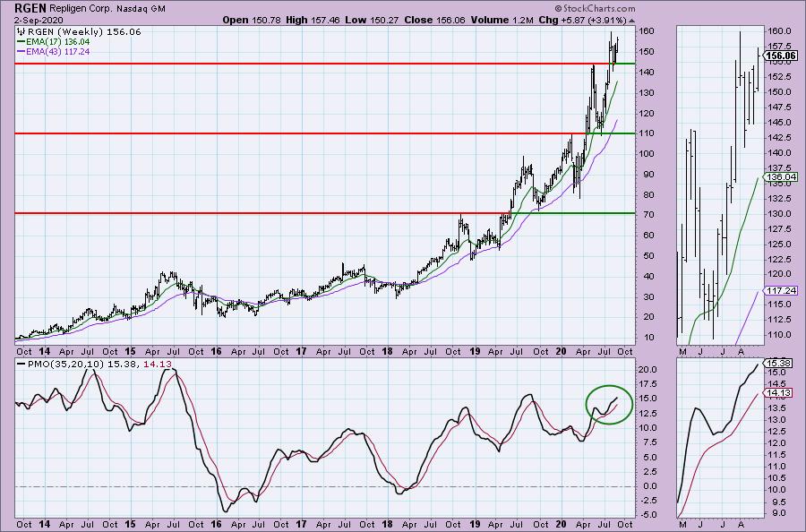This screenshot has width=806, height=532.
Task: Click the Chg +5.87 (+3.91%) value
Action: (x=582, y=20)
